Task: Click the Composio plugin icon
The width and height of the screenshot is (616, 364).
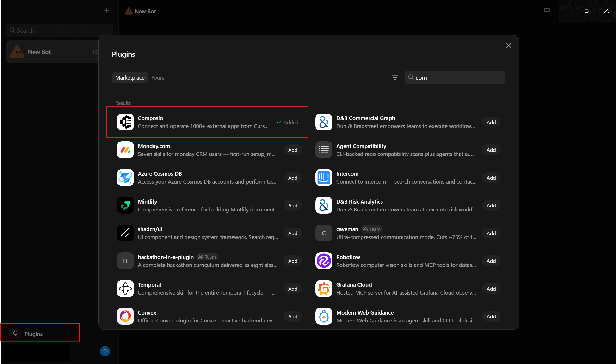Action: point(125,122)
